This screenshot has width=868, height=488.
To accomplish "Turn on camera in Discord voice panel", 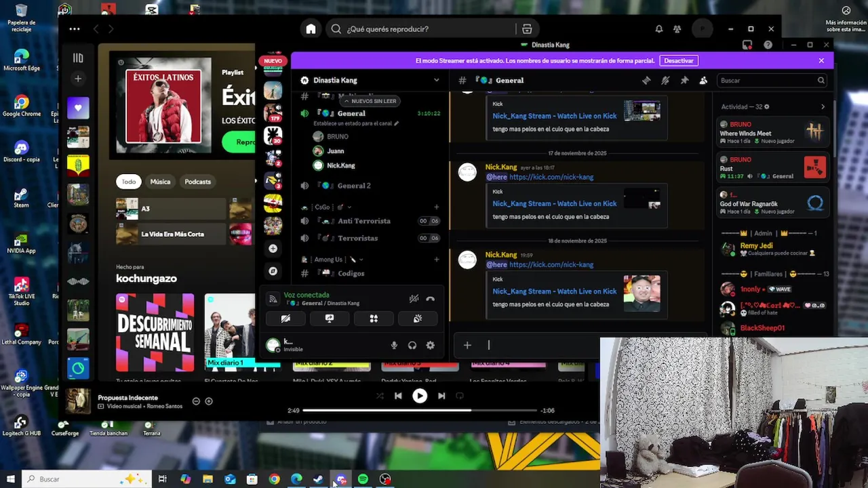I will (x=285, y=319).
